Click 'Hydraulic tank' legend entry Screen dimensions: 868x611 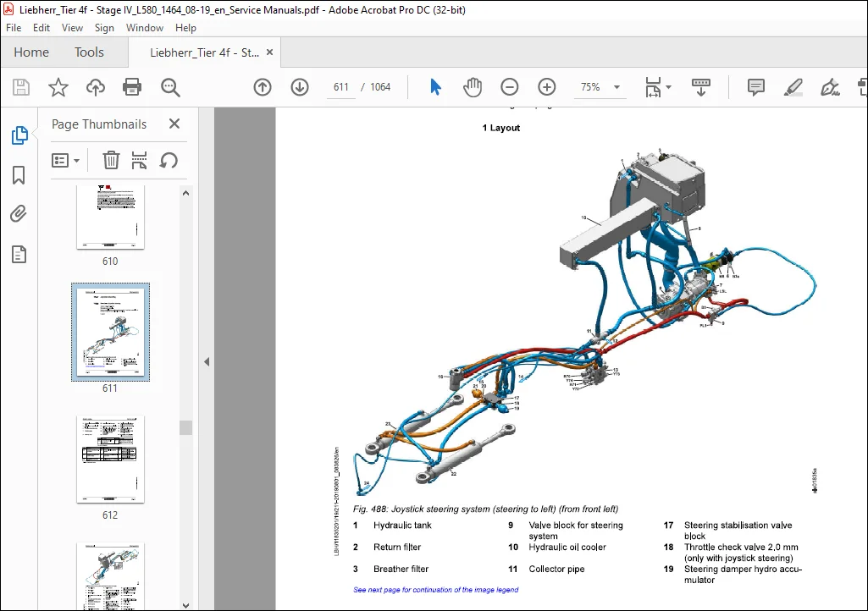point(402,526)
